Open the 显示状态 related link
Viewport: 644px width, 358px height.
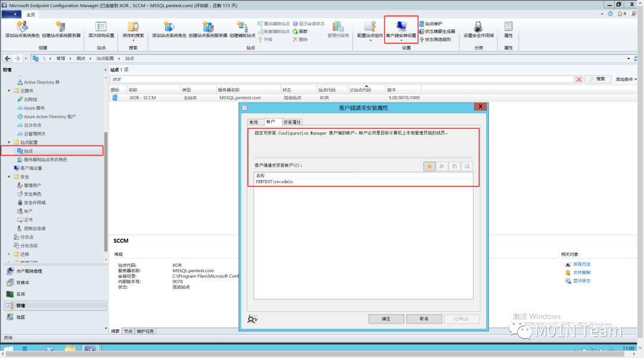click(x=581, y=280)
